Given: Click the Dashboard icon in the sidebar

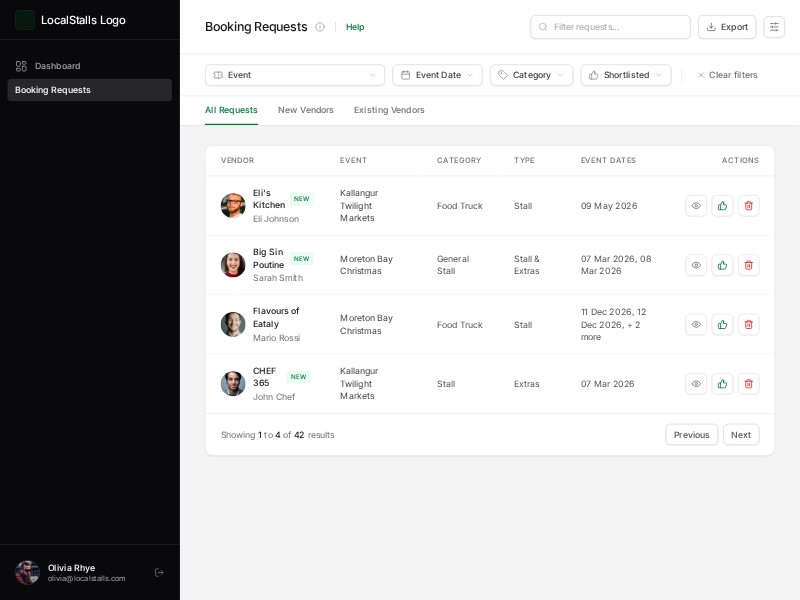Looking at the screenshot, I should tap(22, 66).
